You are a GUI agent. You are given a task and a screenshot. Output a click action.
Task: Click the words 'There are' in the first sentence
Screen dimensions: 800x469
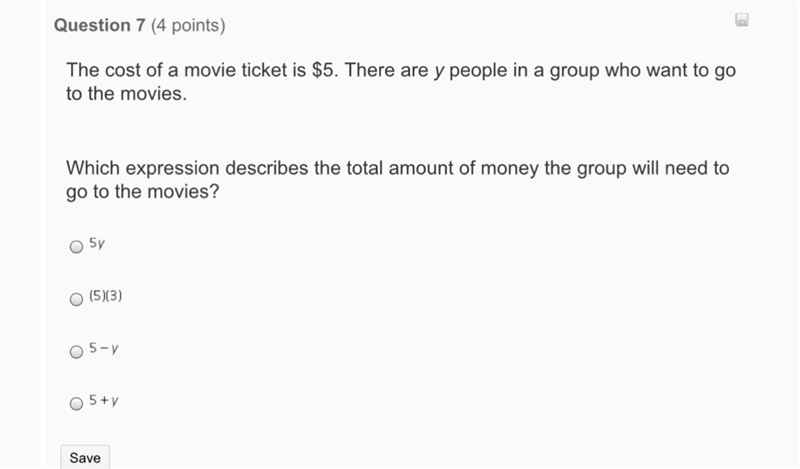386,70
